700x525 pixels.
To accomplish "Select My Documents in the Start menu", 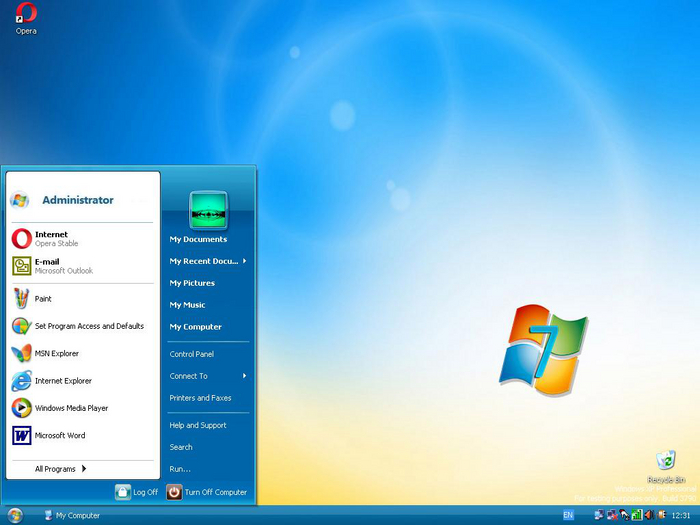I will point(198,239).
